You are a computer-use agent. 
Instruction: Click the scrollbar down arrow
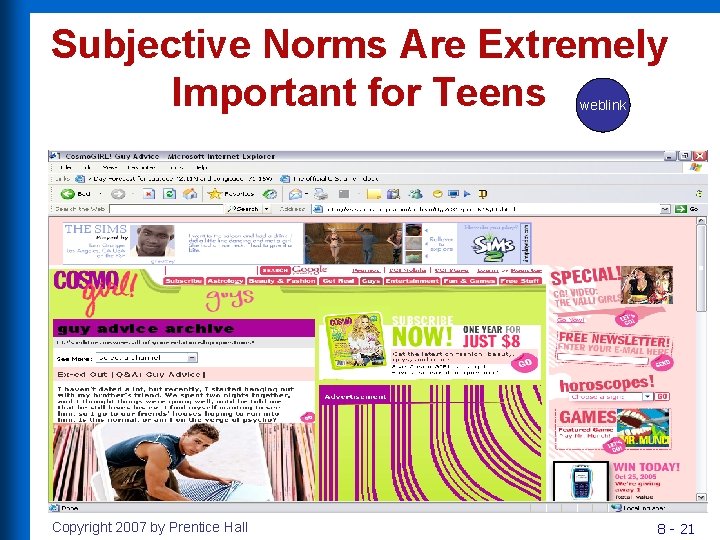coord(701,497)
